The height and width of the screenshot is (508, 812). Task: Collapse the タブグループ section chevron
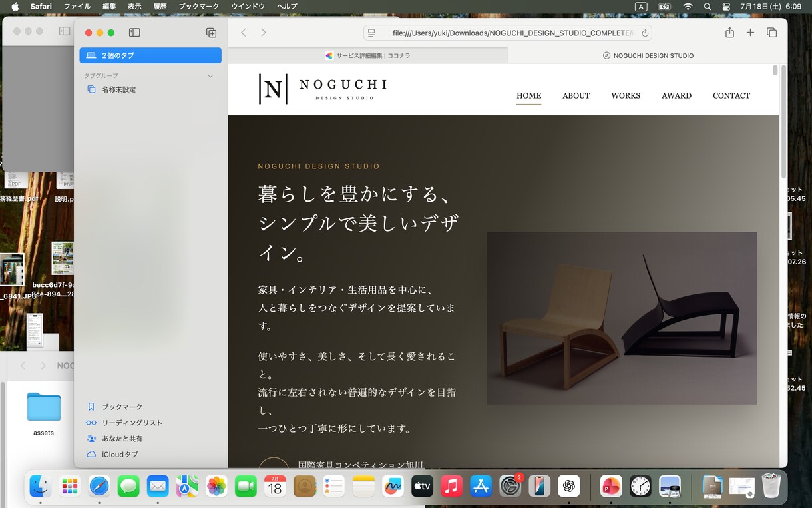coord(210,76)
